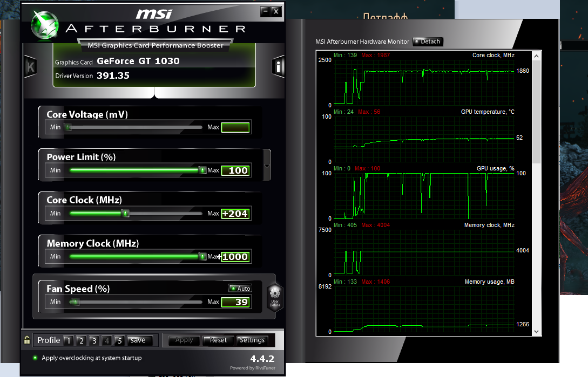
Task: Click the MSI Afterburner logo emblem
Action: (45, 25)
